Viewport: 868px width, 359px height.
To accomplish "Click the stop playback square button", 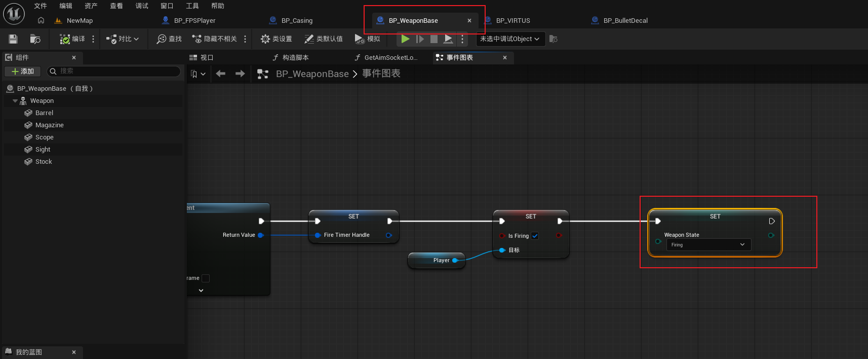I will [434, 39].
